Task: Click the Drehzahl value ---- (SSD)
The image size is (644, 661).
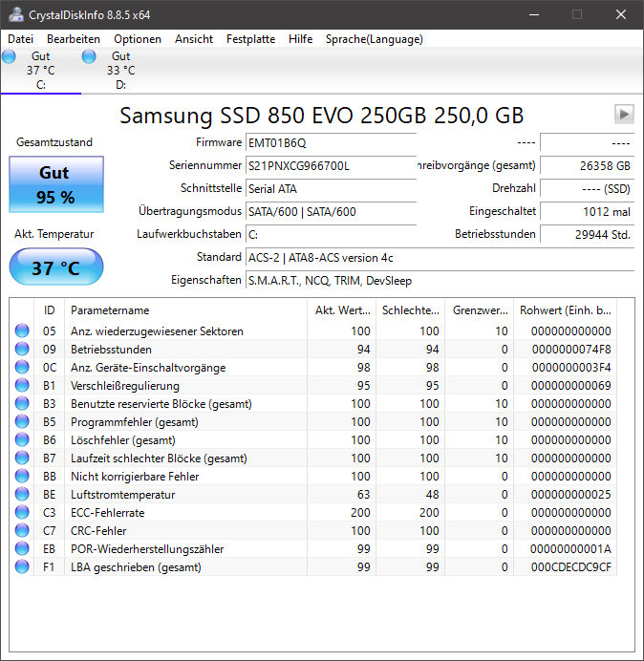Action: tap(587, 188)
